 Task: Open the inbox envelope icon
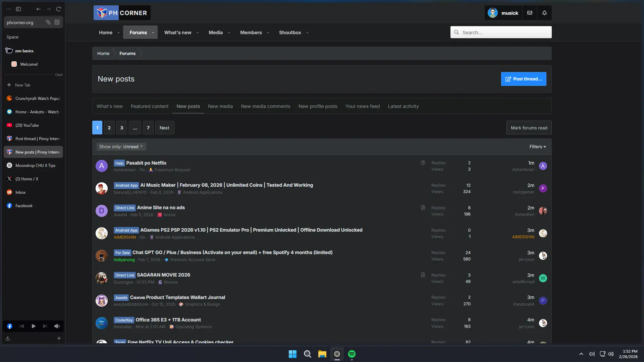530,13
